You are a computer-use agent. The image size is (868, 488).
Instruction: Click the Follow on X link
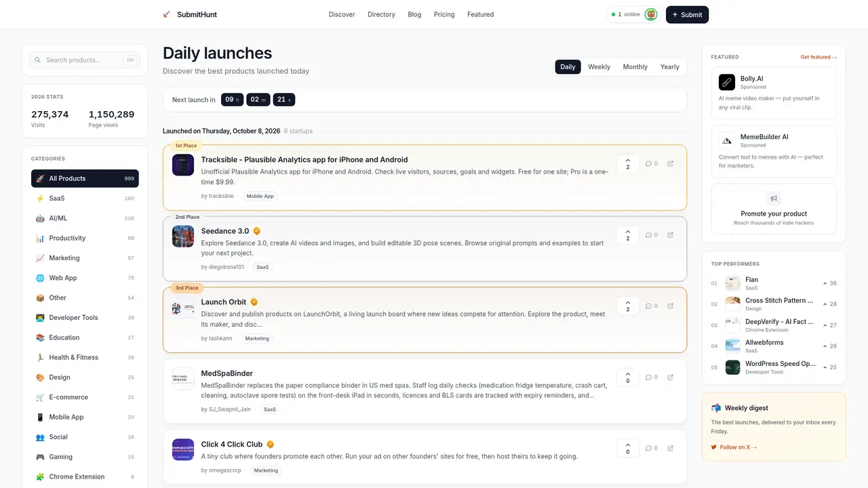point(734,447)
